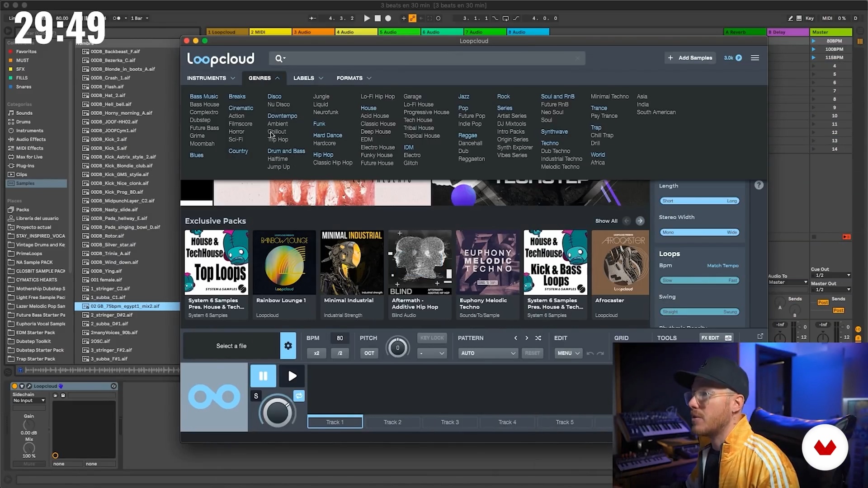
Task: Open the Edit MENU dropdown
Action: pyautogui.click(x=568, y=353)
